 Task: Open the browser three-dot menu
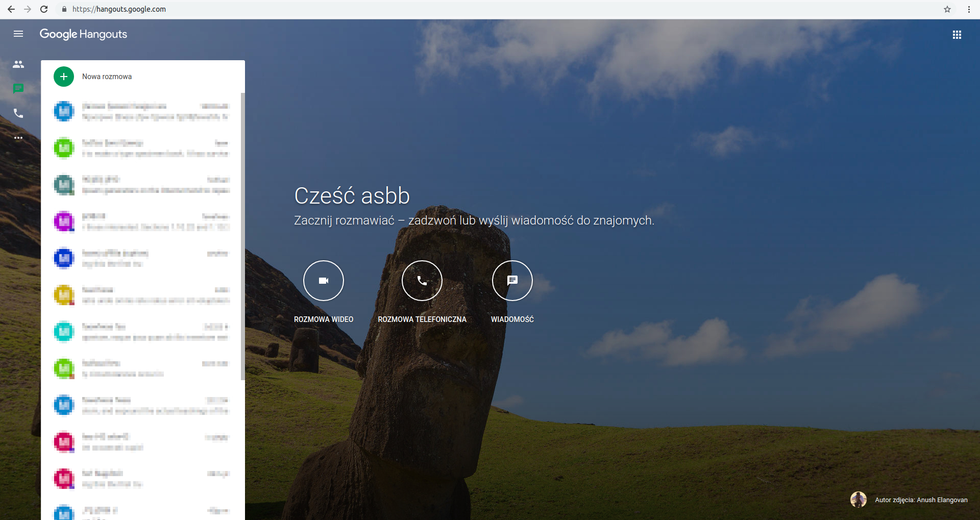(x=969, y=9)
